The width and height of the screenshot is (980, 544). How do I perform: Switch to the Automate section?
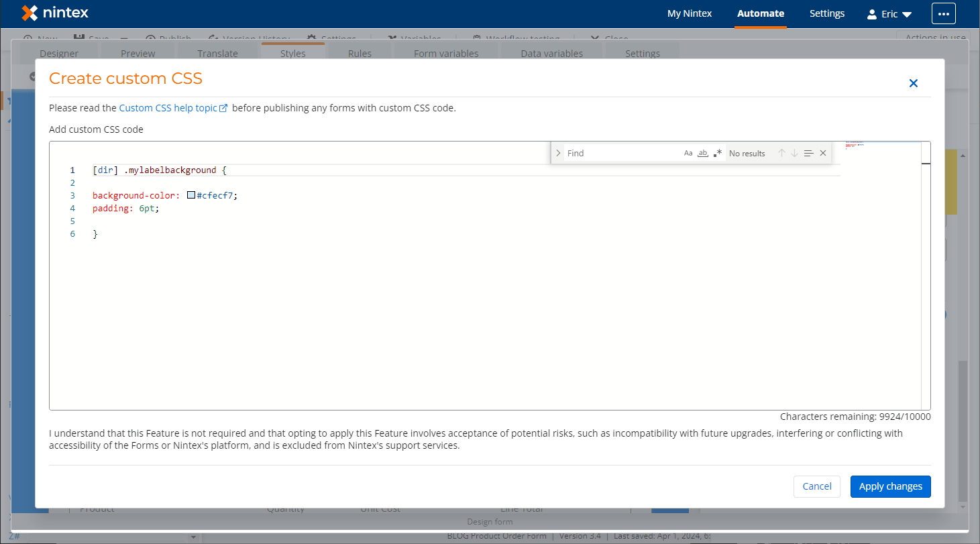pos(760,13)
